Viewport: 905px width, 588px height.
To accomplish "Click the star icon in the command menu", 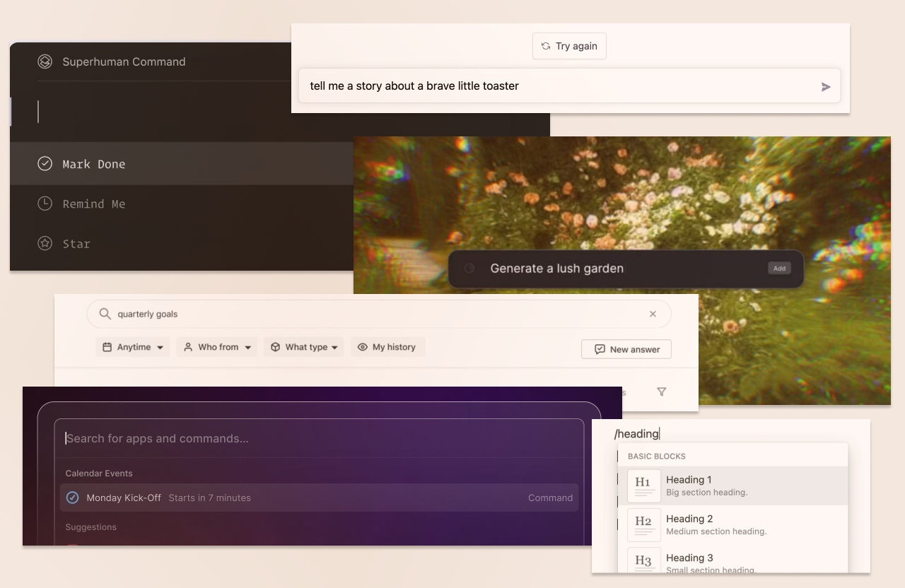I will tap(45, 243).
